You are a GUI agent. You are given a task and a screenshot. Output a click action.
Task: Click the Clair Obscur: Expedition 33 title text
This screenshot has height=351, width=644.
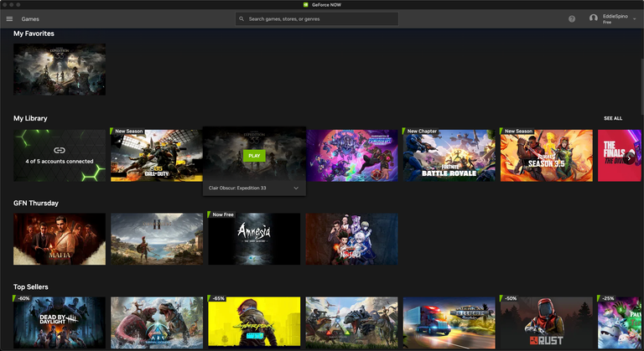237,188
